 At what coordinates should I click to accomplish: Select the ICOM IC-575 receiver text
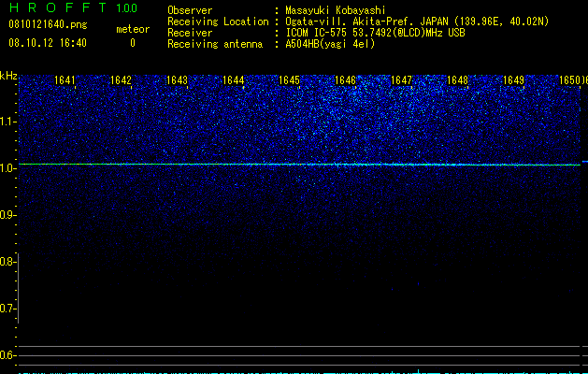coord(375,33)
